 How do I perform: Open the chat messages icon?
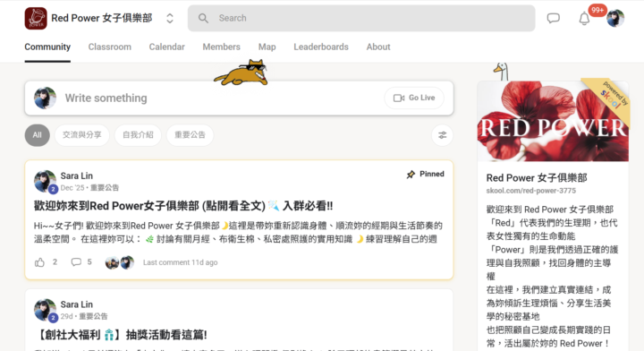point(554,18)
